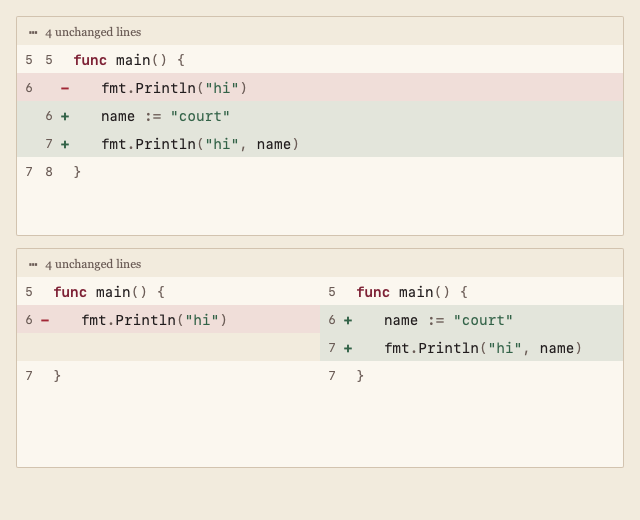Image resolution: width=640 pixels, height=520 pixels.
Task: Click minus marker in split diff left pane
Action: 45,320
